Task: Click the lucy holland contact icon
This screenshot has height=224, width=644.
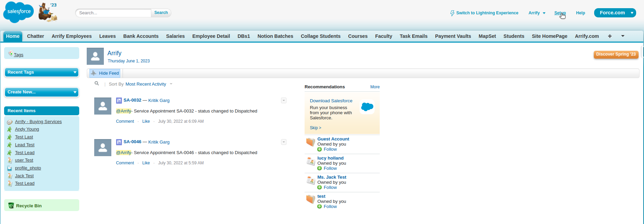Action: pos(310,161)
